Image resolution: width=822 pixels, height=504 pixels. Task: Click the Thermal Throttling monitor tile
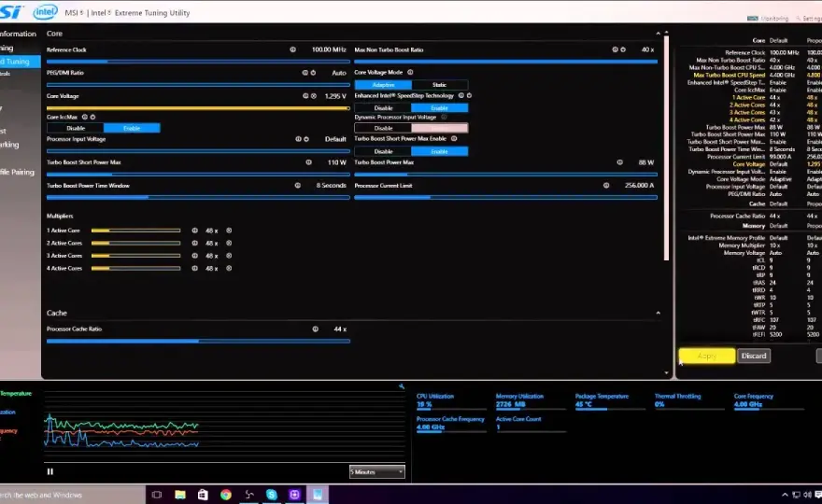pos(690,400)
